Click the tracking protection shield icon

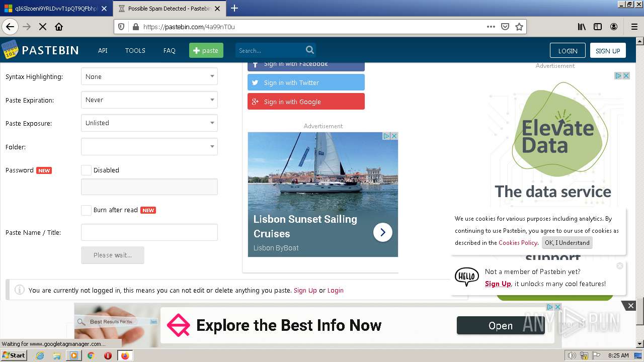tap(121, 27)
